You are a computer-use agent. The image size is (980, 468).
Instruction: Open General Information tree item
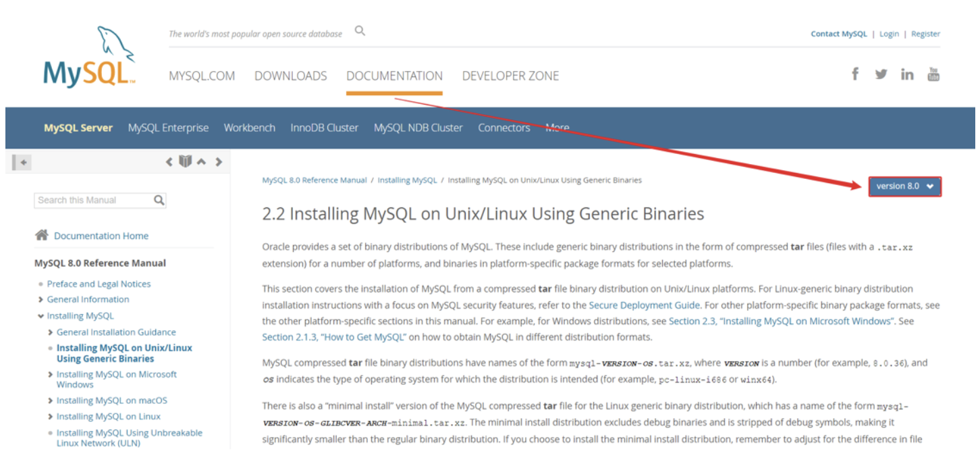point(88,299)
